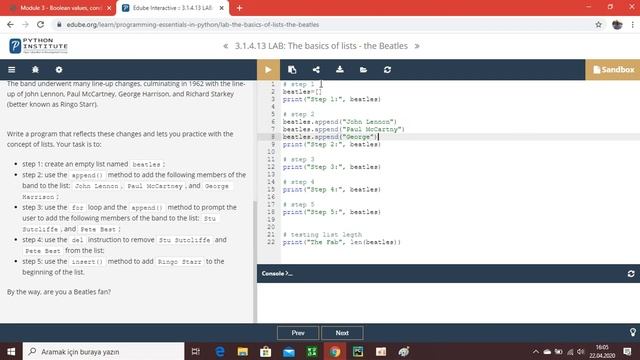Click the Prev button
This screenshot has height=360, width=640.
[x=298, y=333]
